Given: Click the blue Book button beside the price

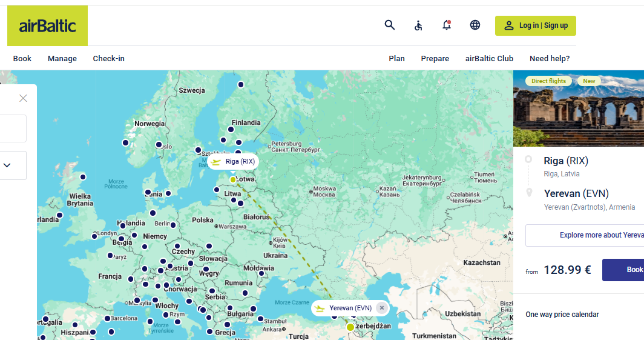Looking at the screenshot, I should (x=623, y=270).
